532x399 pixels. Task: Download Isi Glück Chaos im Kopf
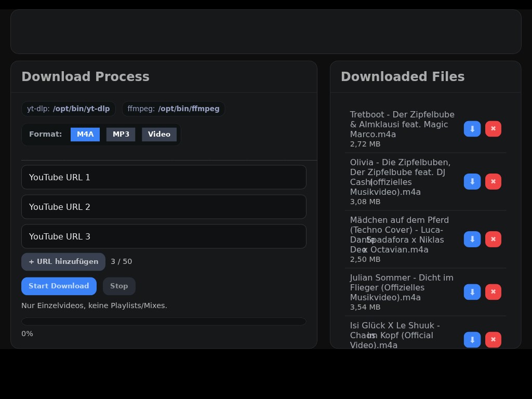click(472, 340)
